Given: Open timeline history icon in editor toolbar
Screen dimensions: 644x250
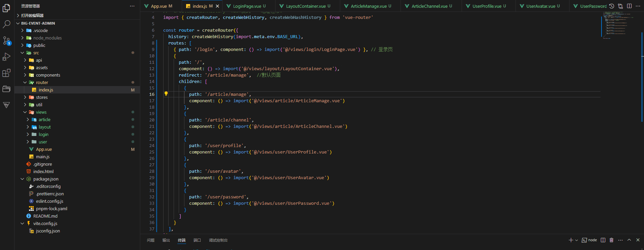Looking at the screenshot, I should (x=612, y=6).
